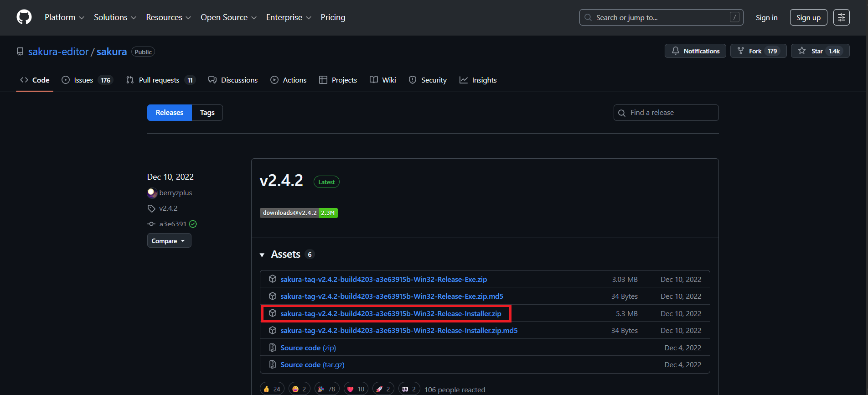
Task: Click the downloads@v2.4.2 badge
Action: click(299, 213)
